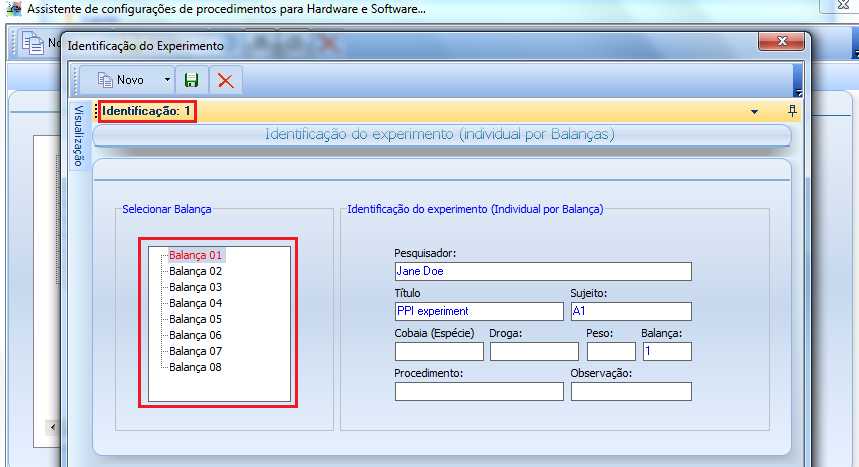Click the empty Droga input field
The image size is (859, 467).
click(534, 351)
